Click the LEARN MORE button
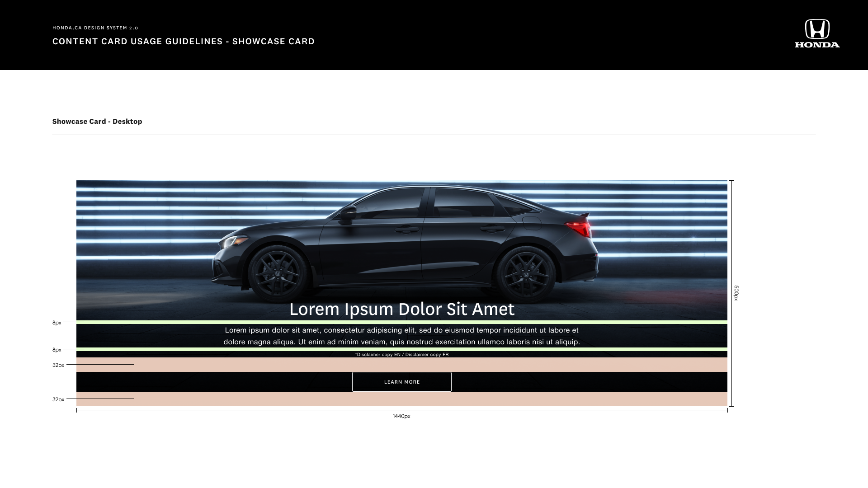This screenshot has width=868, height=488. (401, 382)
